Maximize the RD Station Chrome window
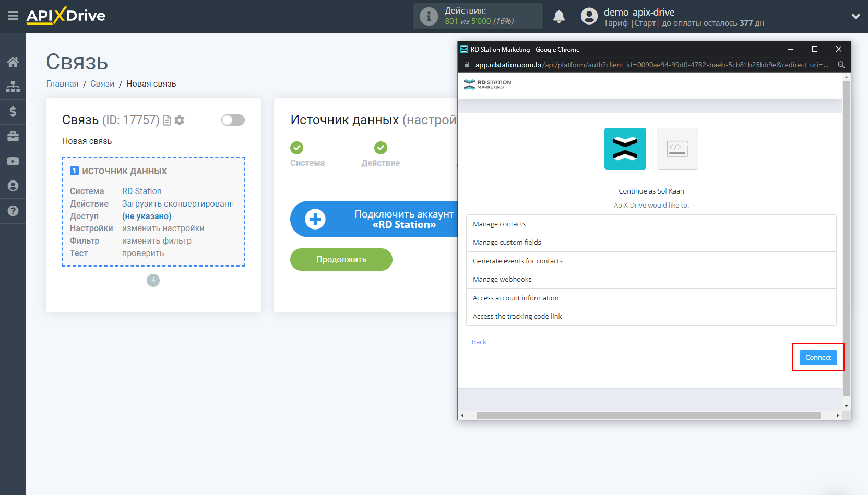This screenshot has width=868, height=495. [815, 50]
